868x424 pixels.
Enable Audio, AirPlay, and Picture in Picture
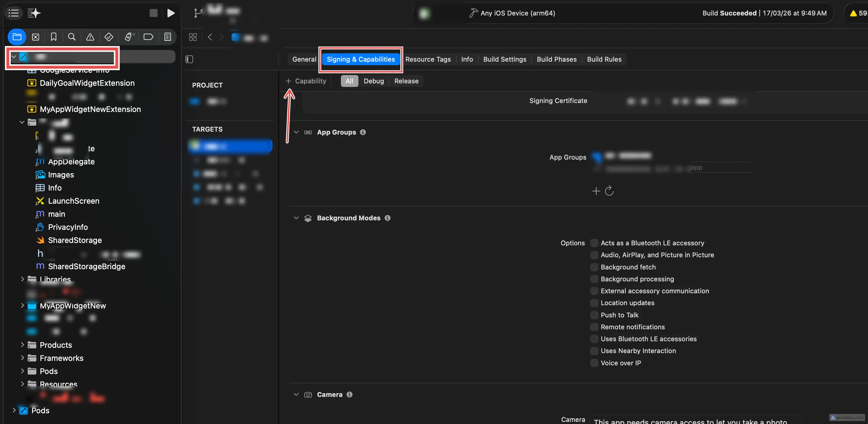tap(594, 255)
